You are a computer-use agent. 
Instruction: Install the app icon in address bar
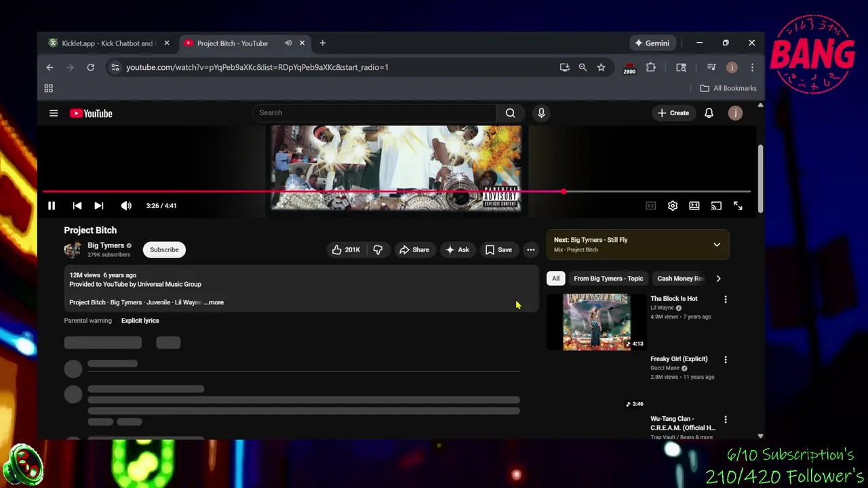coord(564,67)
